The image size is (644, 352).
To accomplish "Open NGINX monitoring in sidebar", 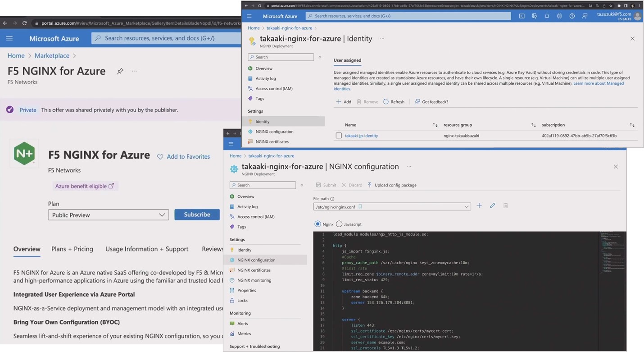I will tap(254, 280).
